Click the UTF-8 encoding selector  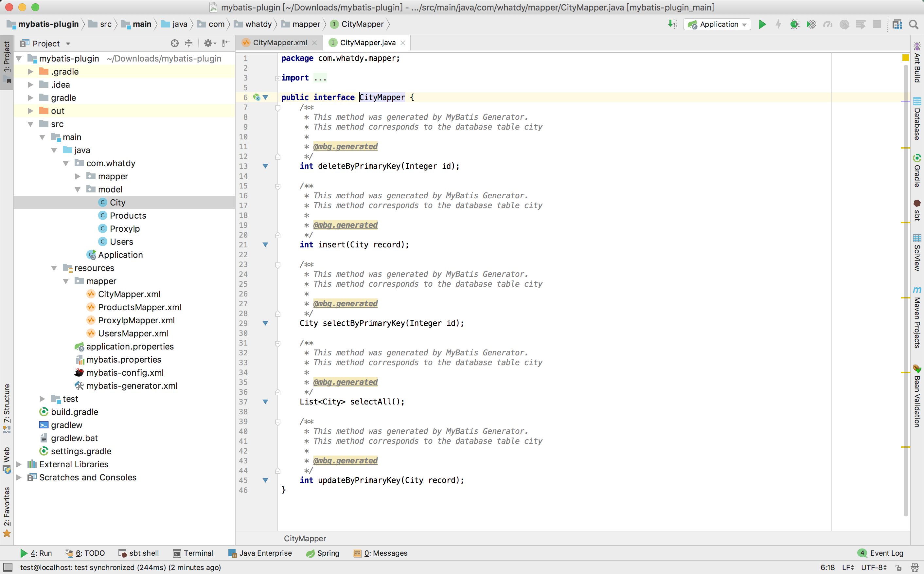tap(874, 567)
